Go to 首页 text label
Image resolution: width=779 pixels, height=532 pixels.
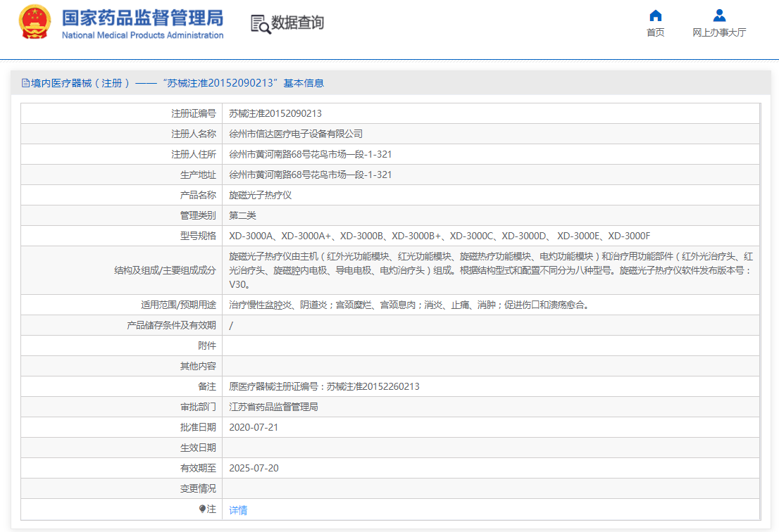pyautogui.click(x=655, y=32)
